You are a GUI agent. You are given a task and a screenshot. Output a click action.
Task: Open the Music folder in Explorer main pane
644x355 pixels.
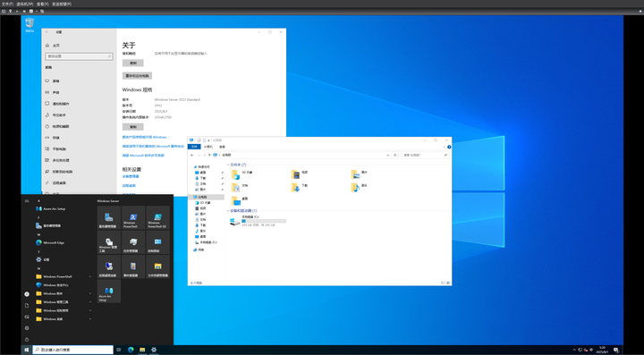click(360, 188)
